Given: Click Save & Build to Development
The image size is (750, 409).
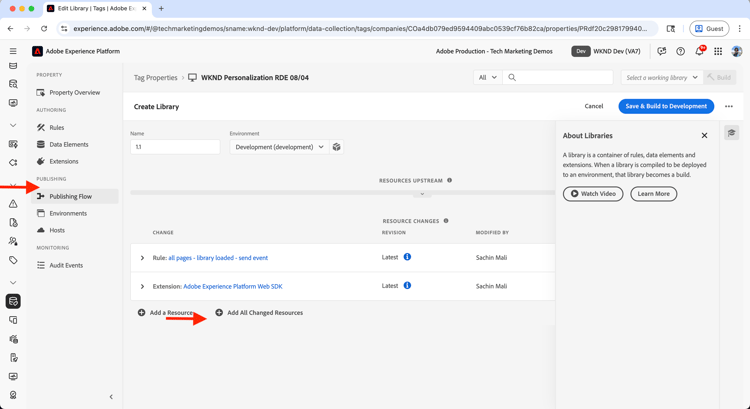Looking at the screenshot, I should coord(666,106).
